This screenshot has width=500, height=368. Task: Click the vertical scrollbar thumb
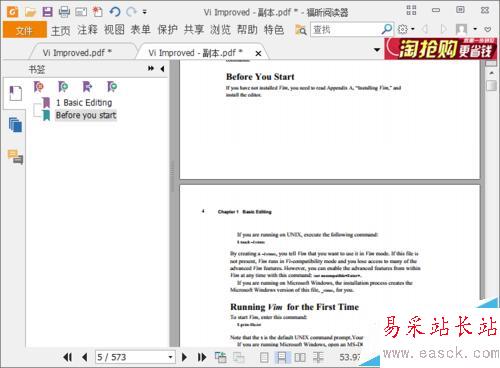491,85
